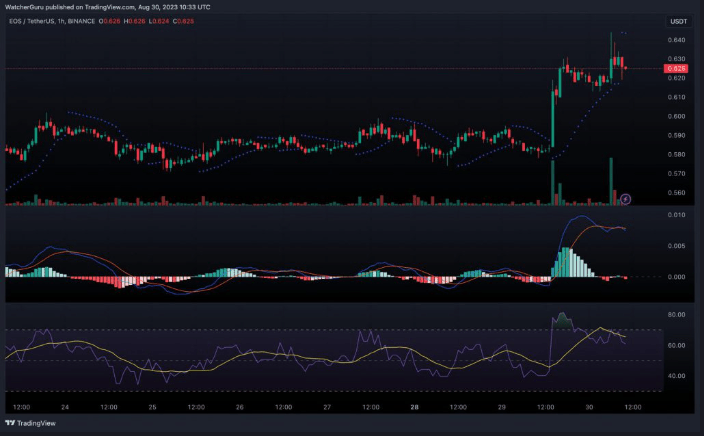This screenshot has height=436, width=704.
Task: Click the USDT currency button
Action: pos(678,22)
